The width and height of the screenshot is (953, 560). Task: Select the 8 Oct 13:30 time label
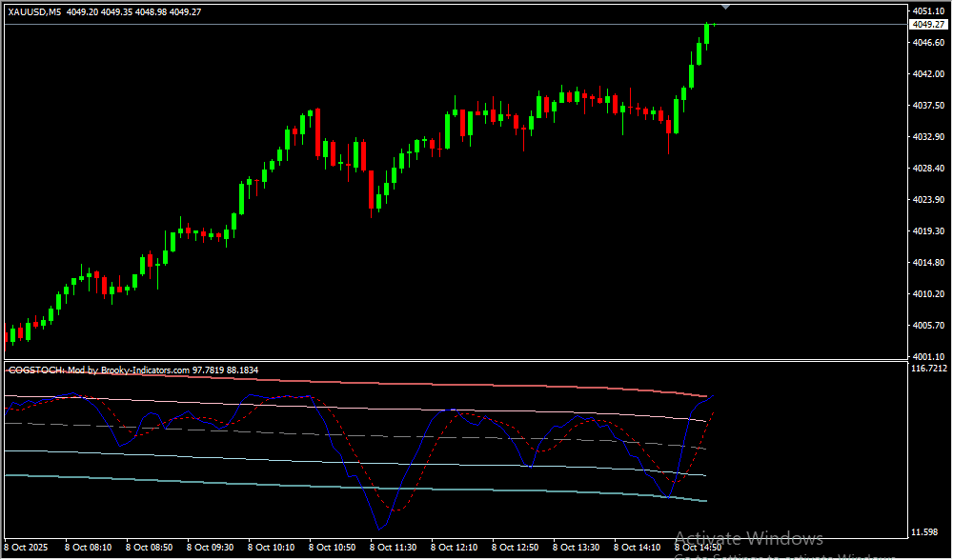576,548
